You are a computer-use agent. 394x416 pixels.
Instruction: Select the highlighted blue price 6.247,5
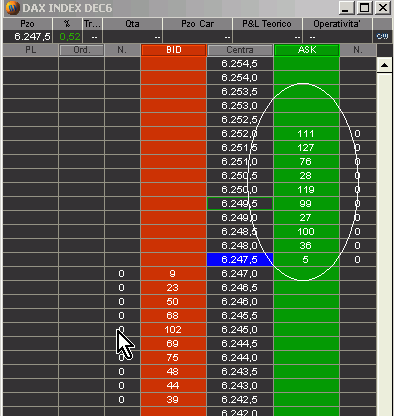pos(240,260)
